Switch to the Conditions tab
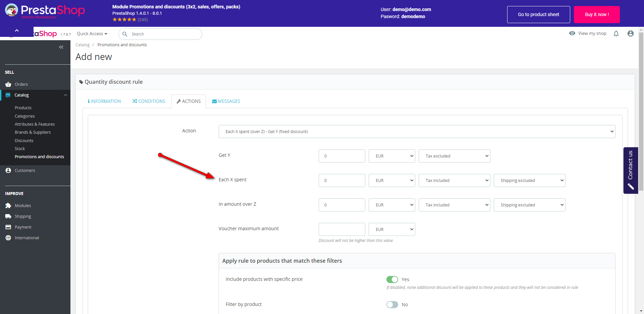Image resolution: width=644 pixels, height=314 pixels. pos(149,101)
